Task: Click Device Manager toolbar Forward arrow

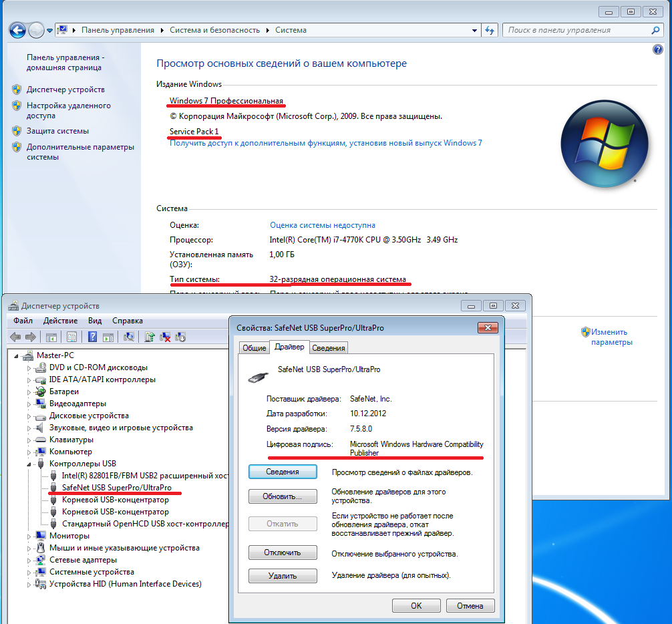Action: [x=31, y=337]
